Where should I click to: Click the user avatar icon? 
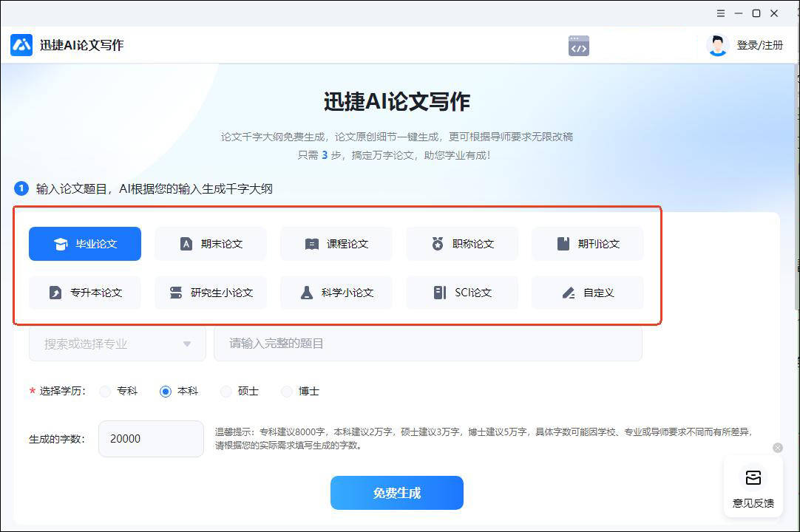click(716, 46)
